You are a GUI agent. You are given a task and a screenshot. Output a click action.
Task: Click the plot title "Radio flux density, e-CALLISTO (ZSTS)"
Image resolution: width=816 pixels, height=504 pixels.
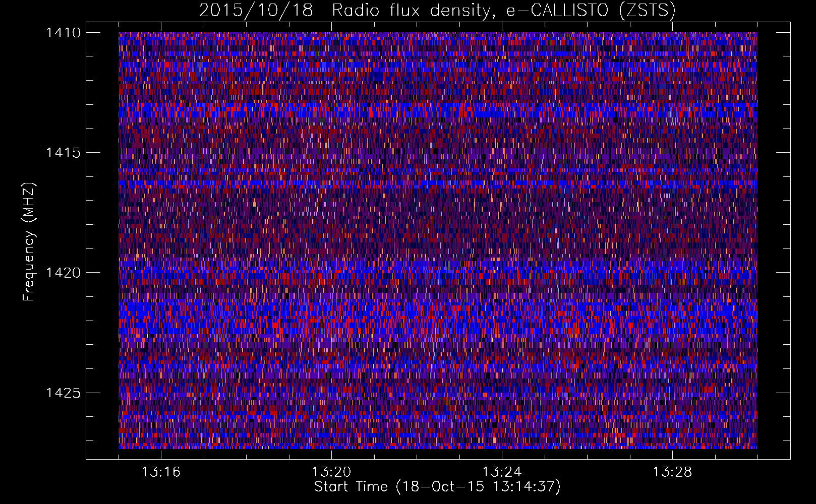point(504,11)
